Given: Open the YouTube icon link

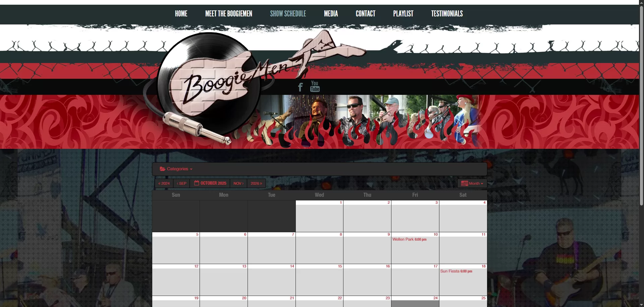Looking at the screenshot, I should tap(315, 86).
